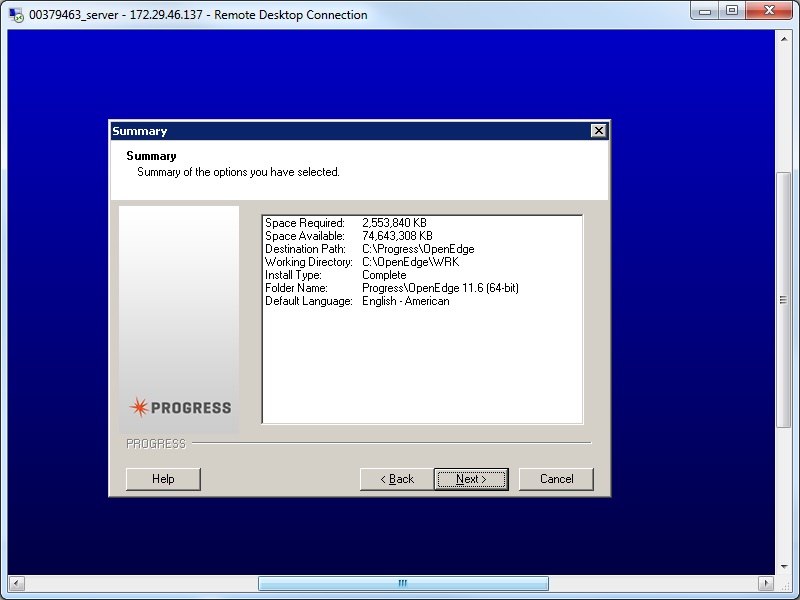800x600 pixels.
Task: Close the Summary dialog with X
Action: click(x=598, y=131)
